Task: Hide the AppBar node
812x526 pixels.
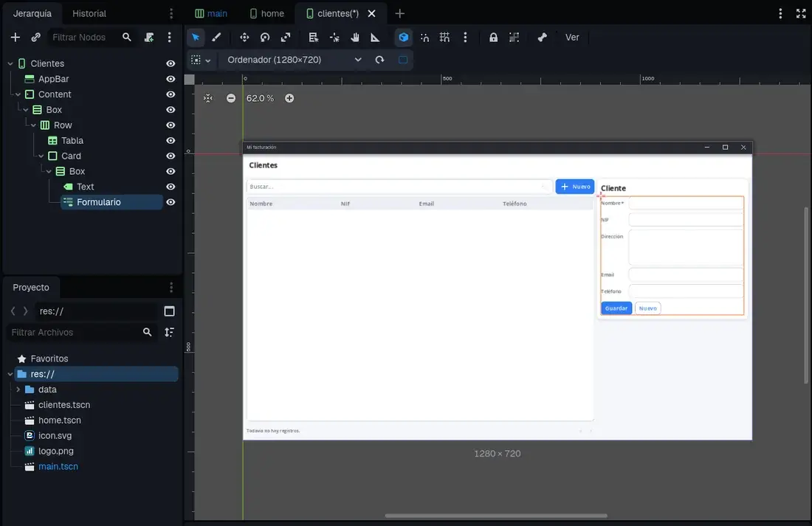Action: pyautogui.click(x=171, y=79)
